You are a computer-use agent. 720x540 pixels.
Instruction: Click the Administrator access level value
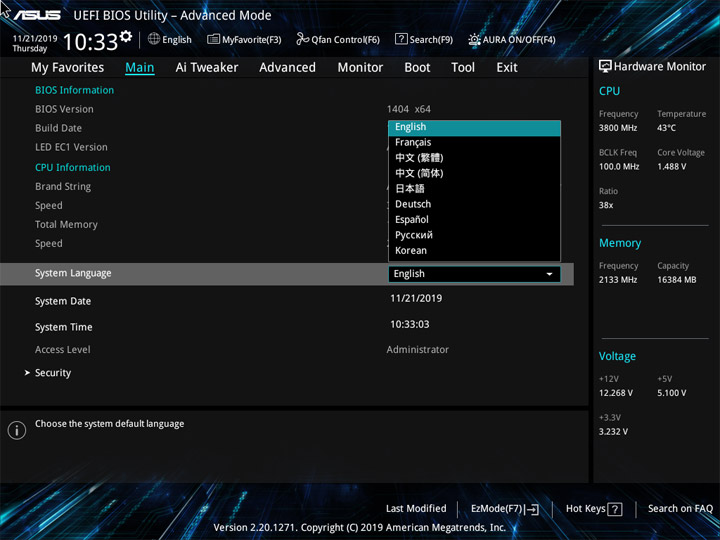[417, 350]
